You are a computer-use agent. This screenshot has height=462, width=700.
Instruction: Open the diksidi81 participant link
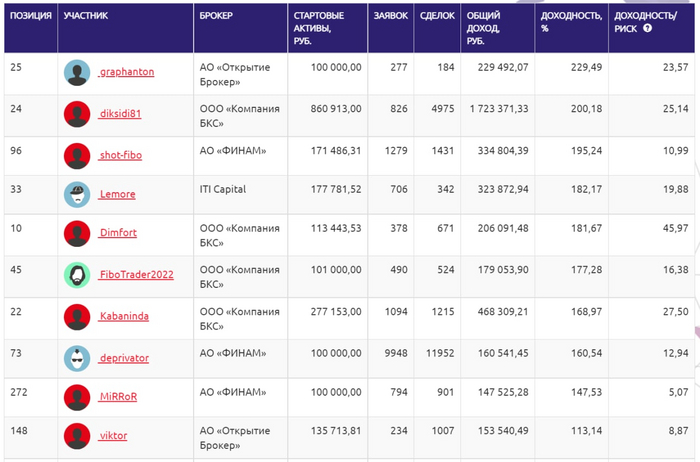[121, 114]
